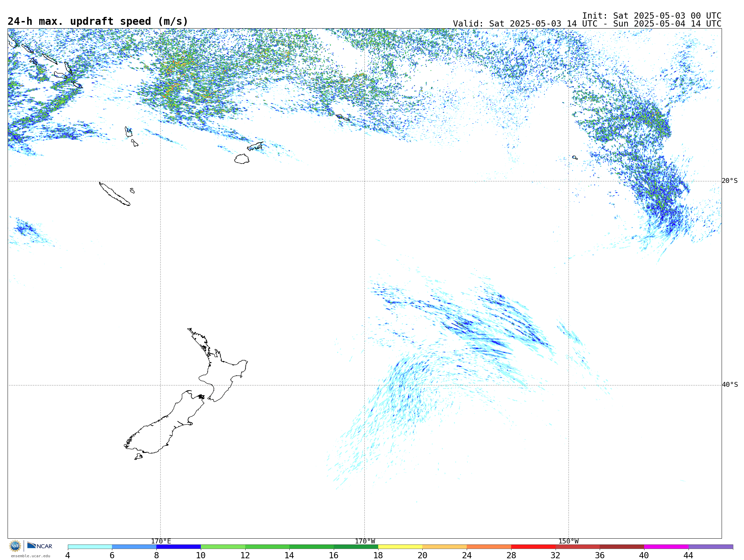Click the 40°S latitude label
This screenshot has height=560, width=744.
(730, 385)
